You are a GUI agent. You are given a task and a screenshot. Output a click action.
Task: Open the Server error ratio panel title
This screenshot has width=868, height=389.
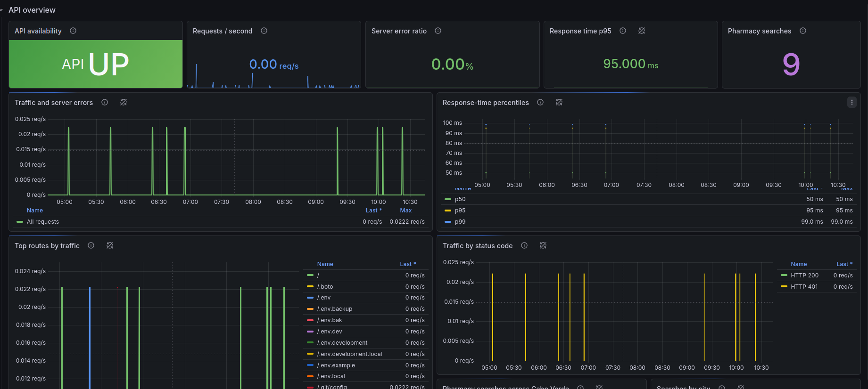tap(399, 31)
